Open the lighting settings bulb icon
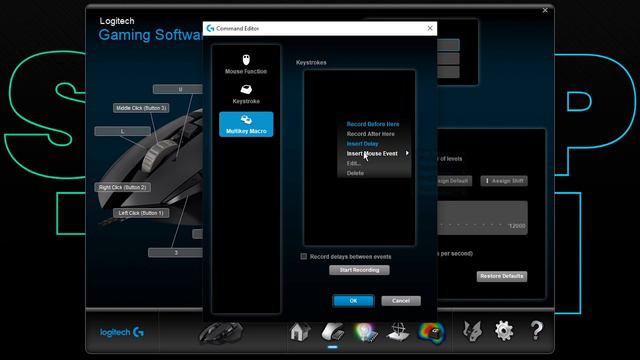This screenshot has height=360, width=640. [365, 331]
